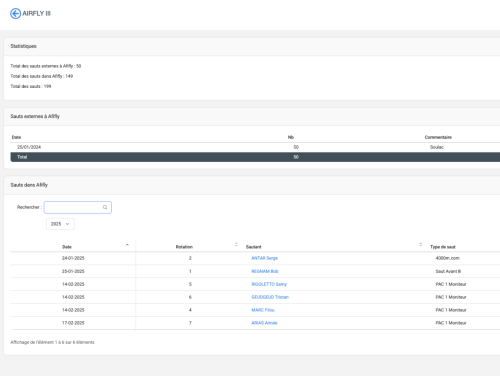This screenshot has width=500, height=376.
Task: Click the 4000m.com jump type cell
Action: pos(447,258)
